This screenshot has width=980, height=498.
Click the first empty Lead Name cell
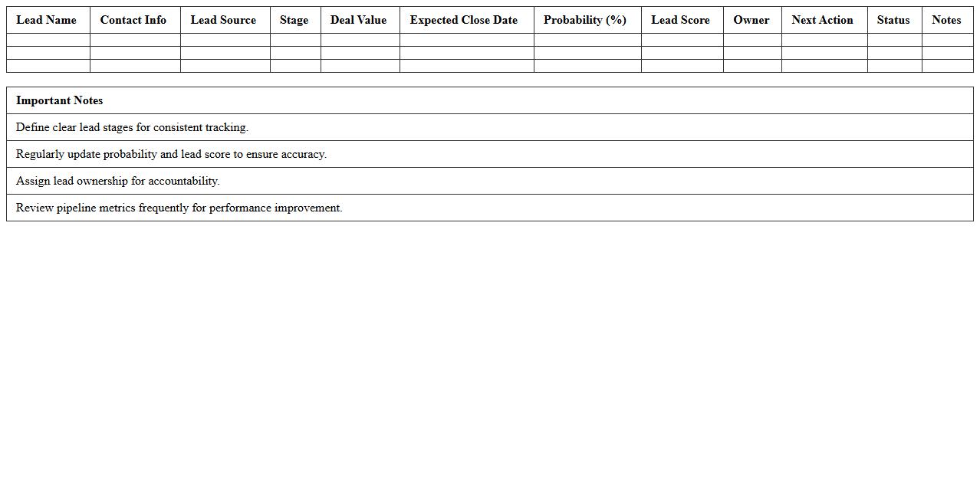(47, 39)
